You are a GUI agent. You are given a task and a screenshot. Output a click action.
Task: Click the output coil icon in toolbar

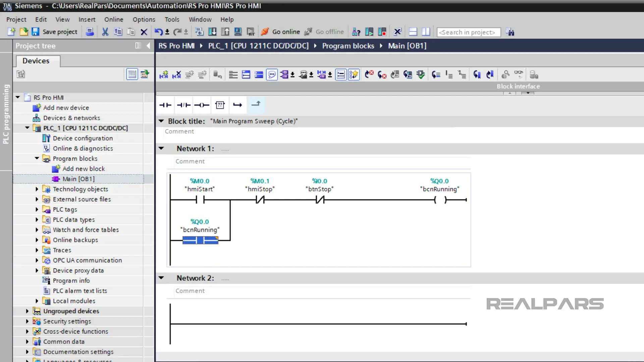click(201, 105)
